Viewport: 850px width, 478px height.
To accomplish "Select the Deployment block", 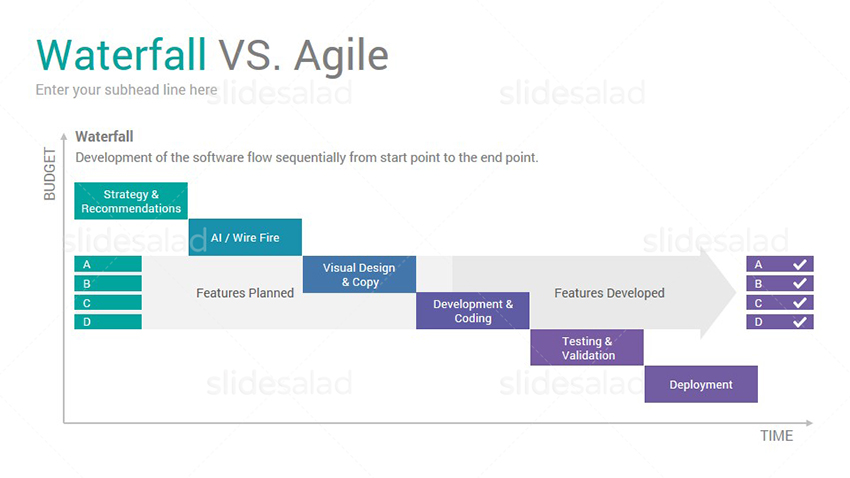I will [701, 384].
